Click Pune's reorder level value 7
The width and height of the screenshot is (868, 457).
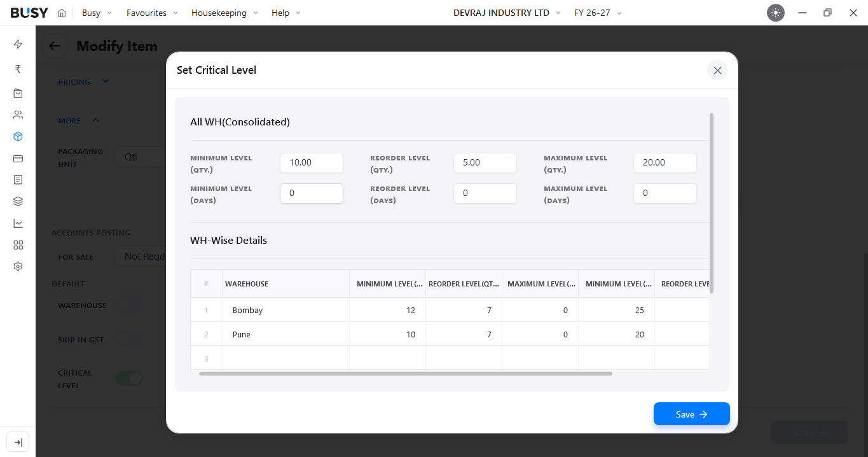[x=464, y=334]
